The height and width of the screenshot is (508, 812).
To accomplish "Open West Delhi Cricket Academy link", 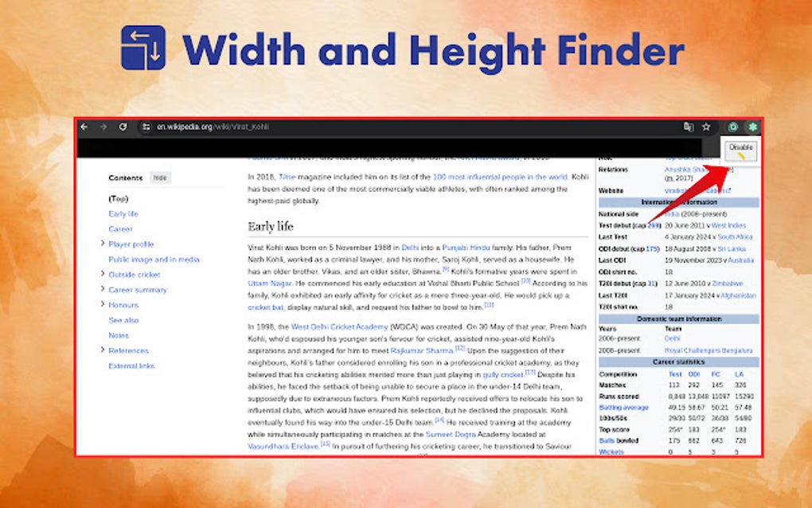I will point(340,326).
